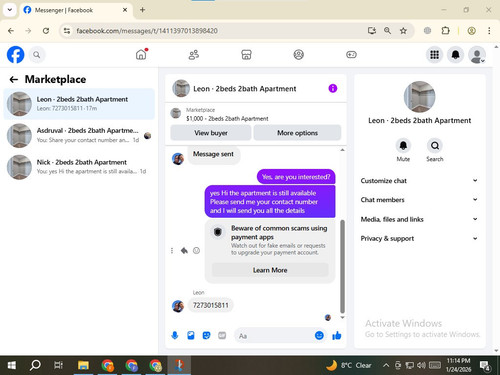Expand the Customize chat section
Screen dimensions: 500x375
click(419, 181)
